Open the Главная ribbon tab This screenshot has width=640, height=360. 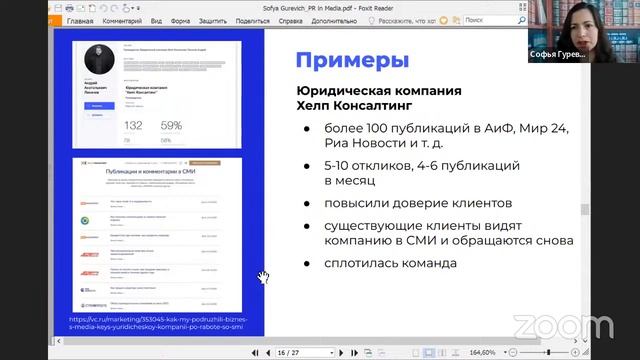pos(80,21)
